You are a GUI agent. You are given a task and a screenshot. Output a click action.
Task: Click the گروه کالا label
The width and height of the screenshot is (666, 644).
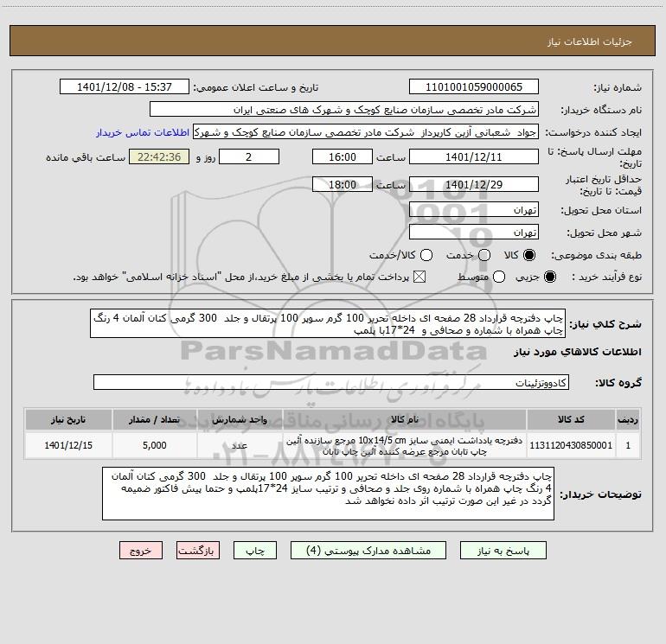[618, 383]
